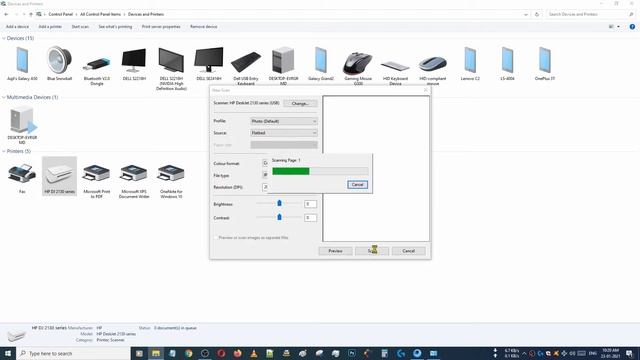This screenshot has width=640, height=360.
Task: Select the DELL S2218H NVIDIA High Definition Audio device
Action: (171, 69)
